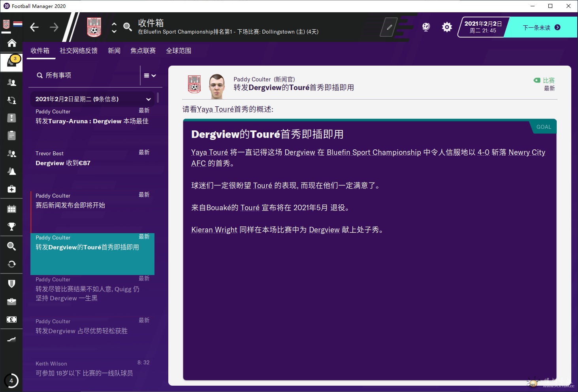
Task: Open the Tactics clipboard icon
Action: (x=11, y=136)
